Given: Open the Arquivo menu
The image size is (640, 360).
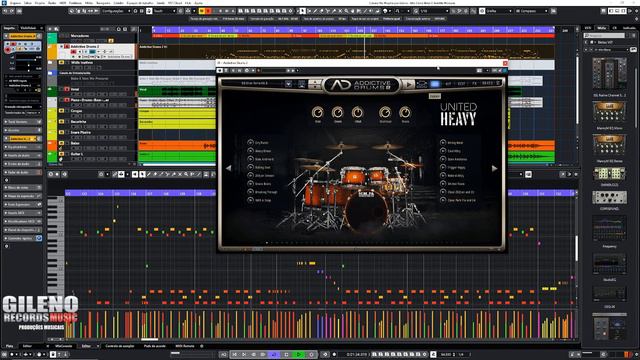Looking at the screenshot, I should (15, 3).
